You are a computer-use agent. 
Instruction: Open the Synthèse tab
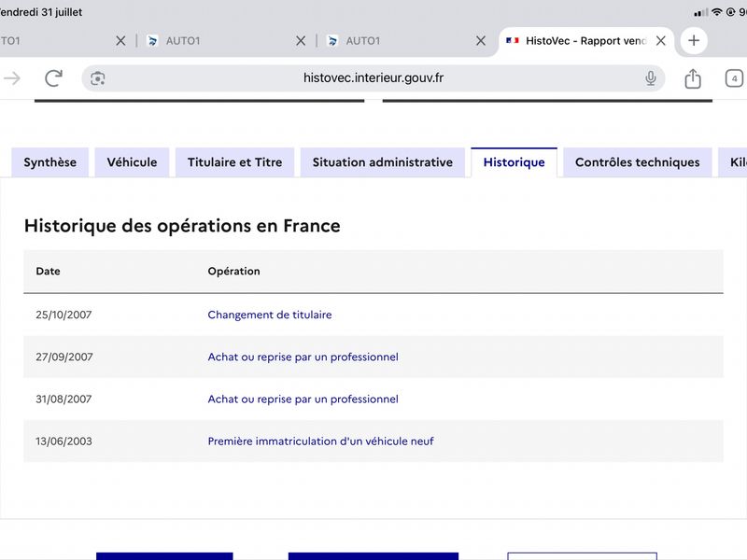click(50, 162)
